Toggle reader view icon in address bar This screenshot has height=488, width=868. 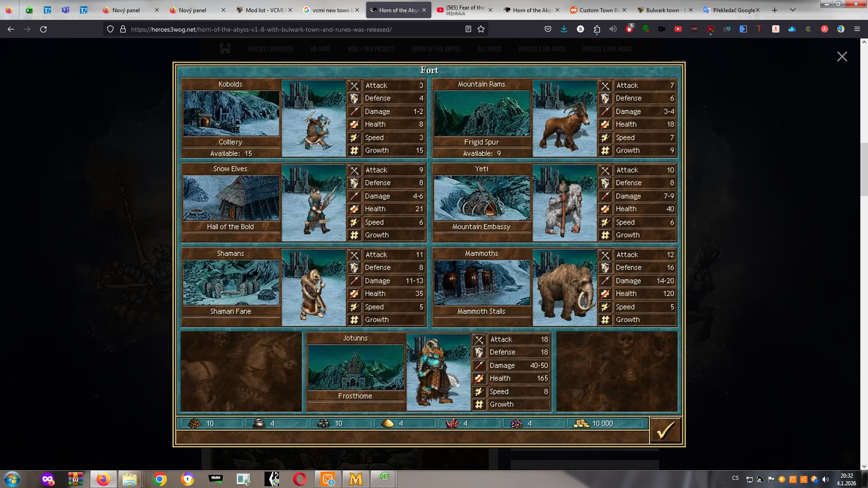468,29
